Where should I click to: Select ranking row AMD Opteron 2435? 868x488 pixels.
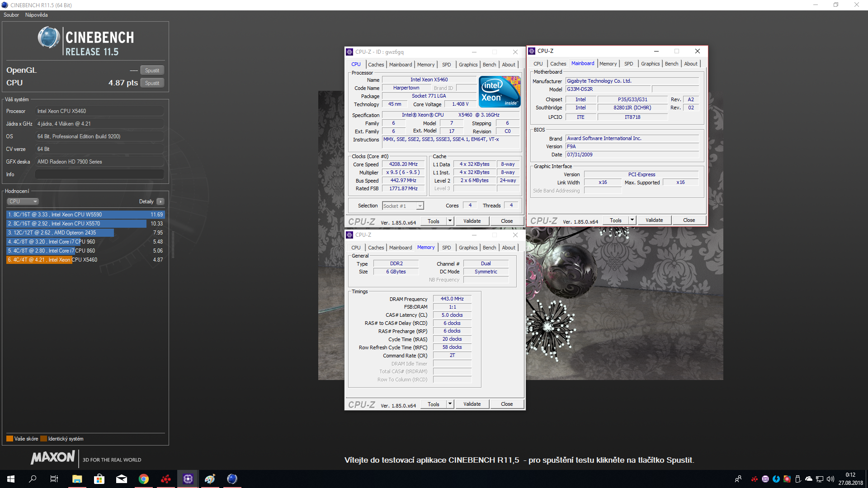pos(85,233)
